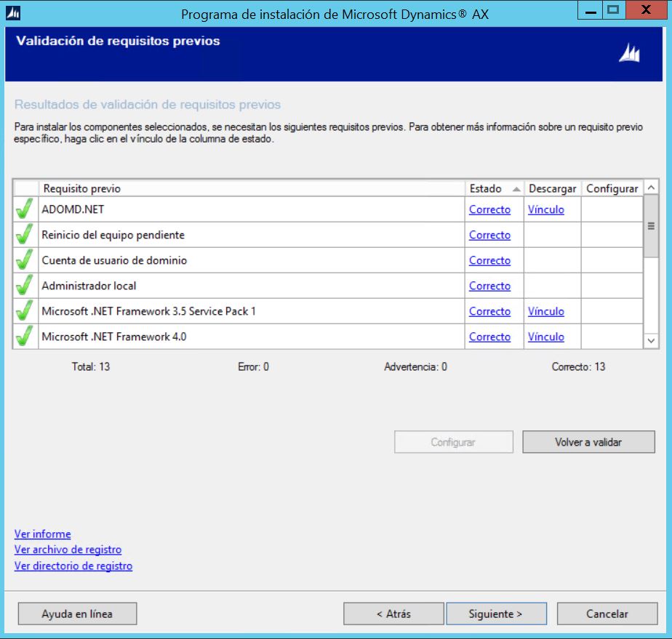The width and height of the screenshot is (672, 639).
Task: Click the Descargar column header
Action: pyautogui.click(x=553, y=188)
